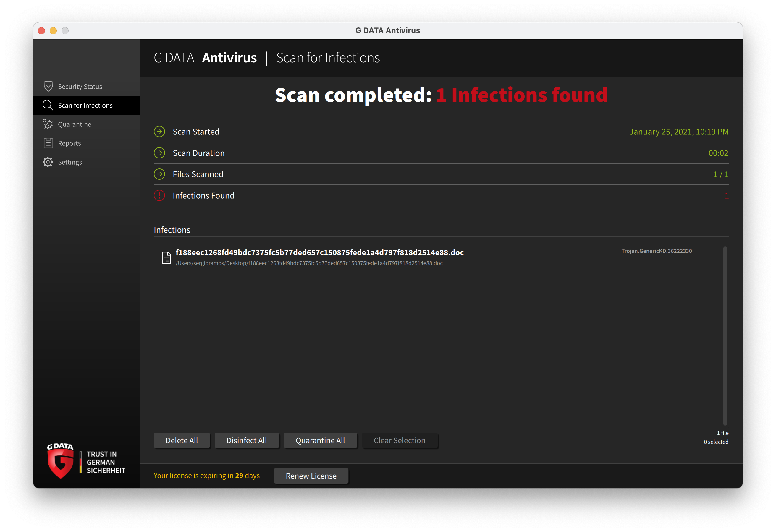Image resolution: width=776 pixels, height=532 pixels.
Task: Click the green arrow icon beside Files Scanned
Action: click(x=159, y=174)
